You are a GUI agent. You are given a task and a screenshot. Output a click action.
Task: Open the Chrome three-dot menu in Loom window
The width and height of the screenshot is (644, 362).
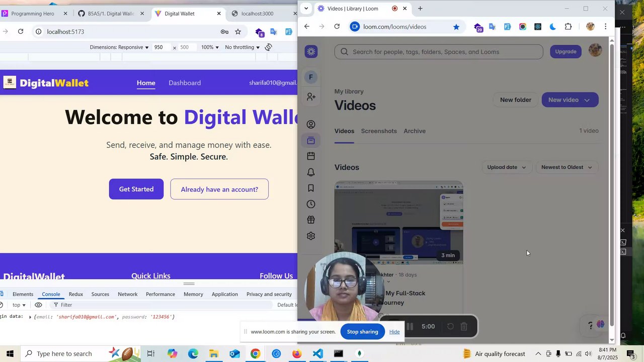(605, 27)
